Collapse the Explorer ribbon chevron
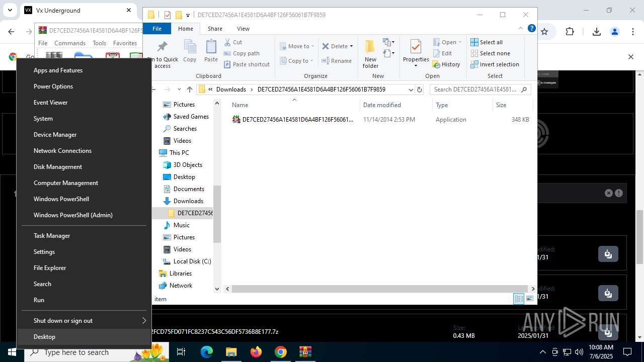 [x=521, y=28]
